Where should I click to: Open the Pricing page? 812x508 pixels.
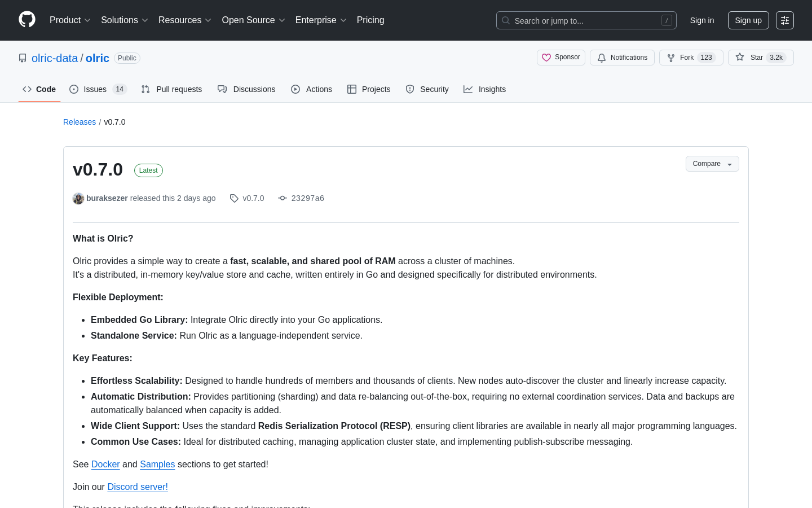pos(370,20)
